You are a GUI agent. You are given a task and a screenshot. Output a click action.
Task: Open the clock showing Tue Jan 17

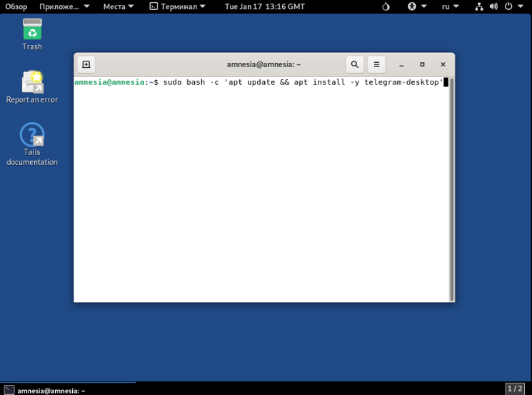(264, 6)
